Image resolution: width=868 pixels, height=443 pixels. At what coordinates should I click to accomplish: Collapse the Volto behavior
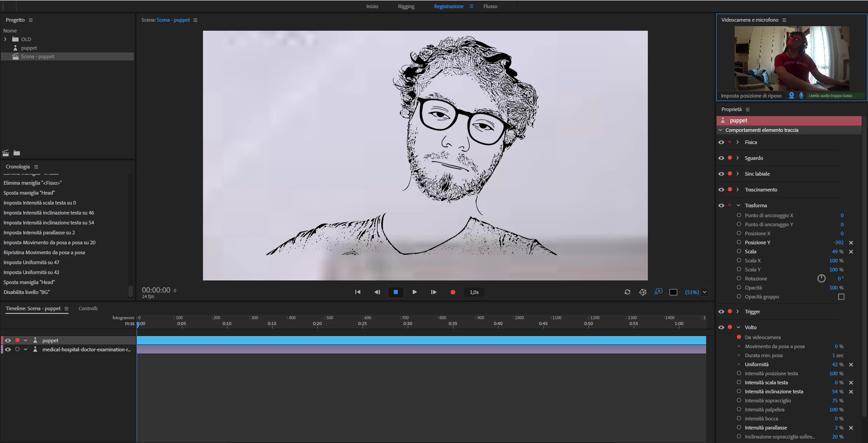coord(738,327)
